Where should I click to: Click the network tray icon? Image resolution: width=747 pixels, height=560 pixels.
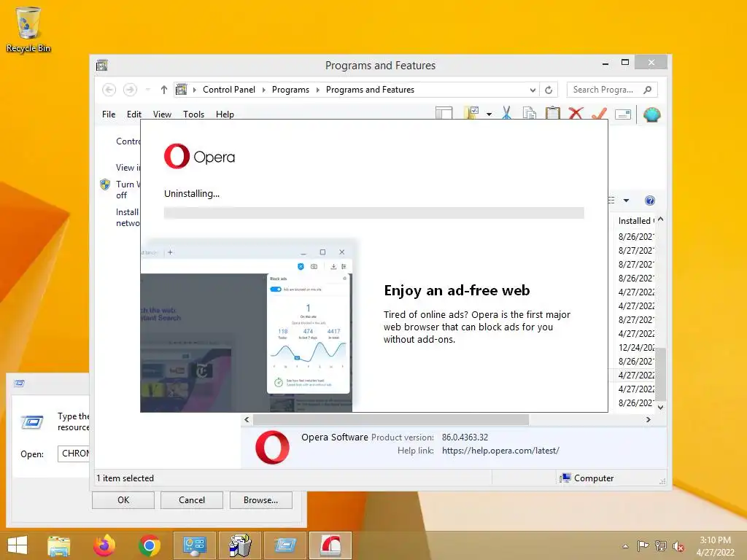[x=661, y=546]
